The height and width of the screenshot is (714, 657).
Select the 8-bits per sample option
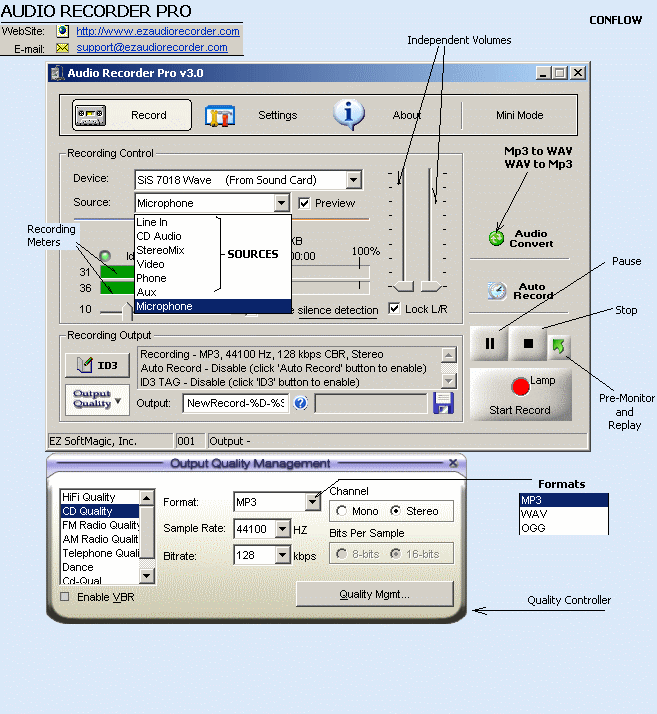(341, 554)
